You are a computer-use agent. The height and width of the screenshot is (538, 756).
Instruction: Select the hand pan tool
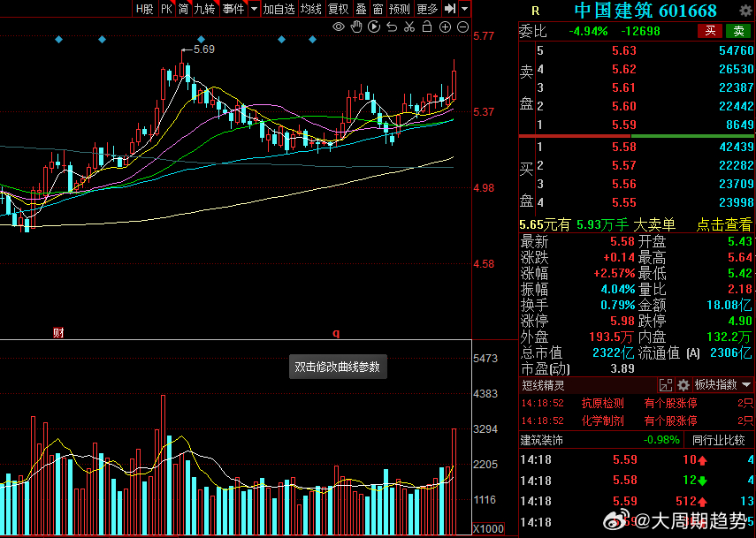tap(356, 27)
